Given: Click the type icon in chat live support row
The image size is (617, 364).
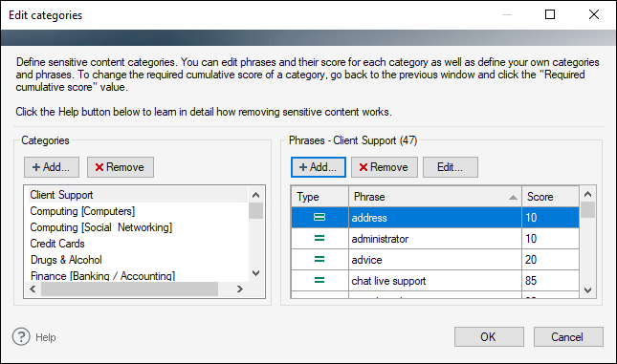Looking at the screenshot, I should pos(320,280).
